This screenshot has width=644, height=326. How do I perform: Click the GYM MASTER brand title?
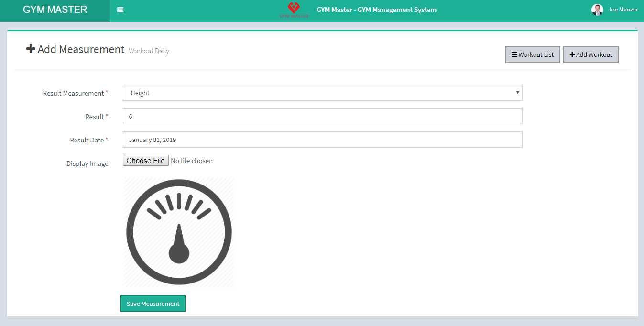[x=55, y=10]
